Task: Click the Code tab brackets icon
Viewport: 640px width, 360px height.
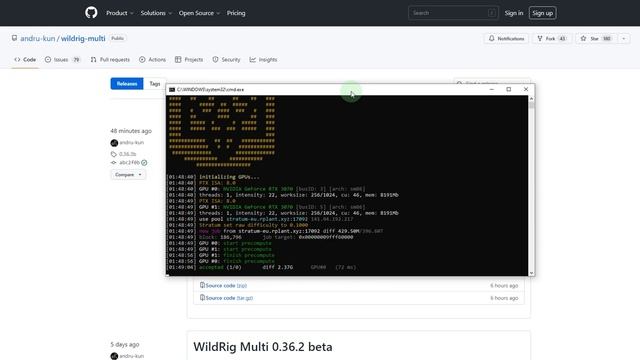Action: (x=17, y=60)
